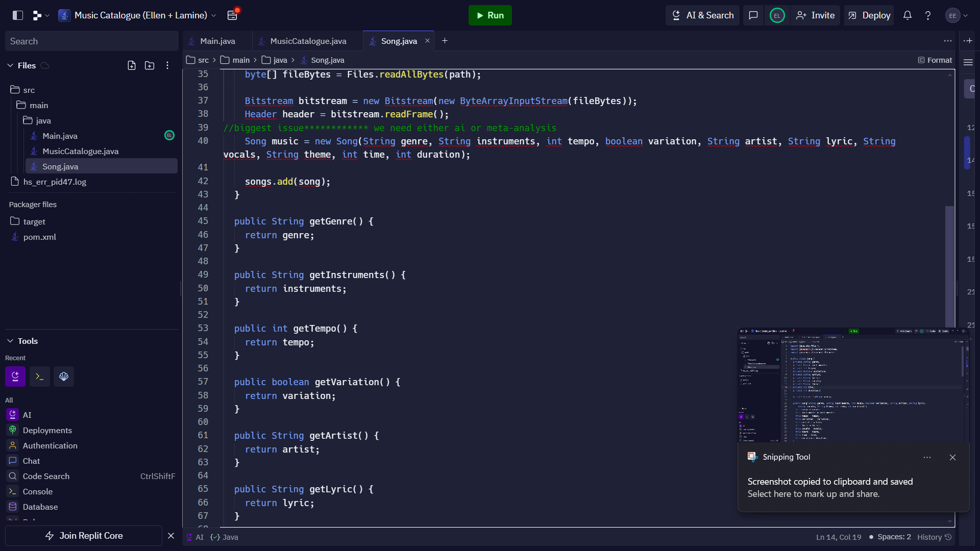The height and width of the screenshot is (551, 980).
Task: Click the new folder icon
Action: pyautogui.click(x=150, y=65)
